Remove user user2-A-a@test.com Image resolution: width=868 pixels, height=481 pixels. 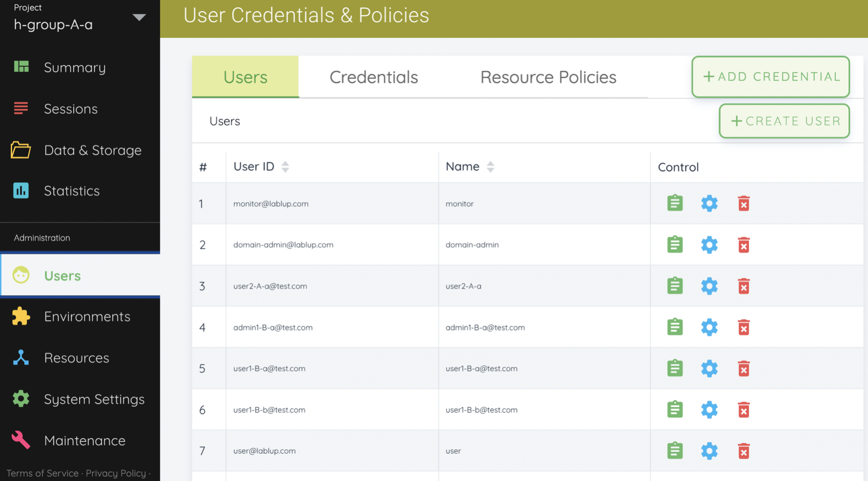(744, 286)
